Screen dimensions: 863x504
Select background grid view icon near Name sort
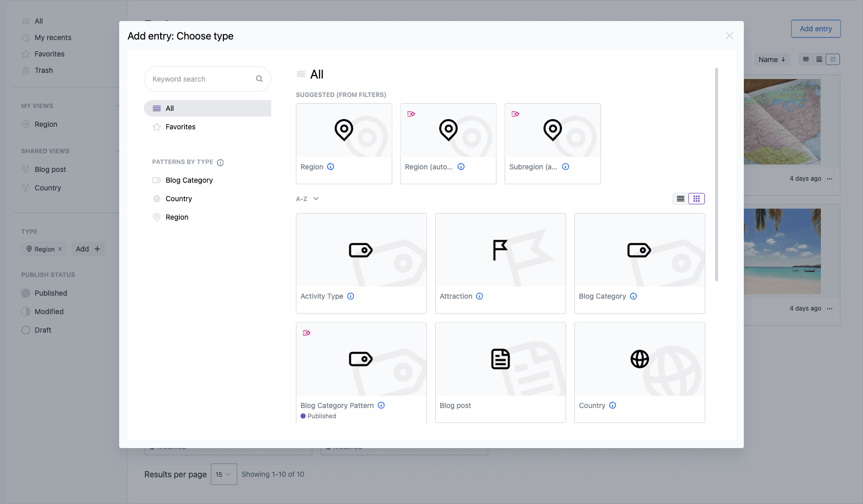(x=833, y=60)
